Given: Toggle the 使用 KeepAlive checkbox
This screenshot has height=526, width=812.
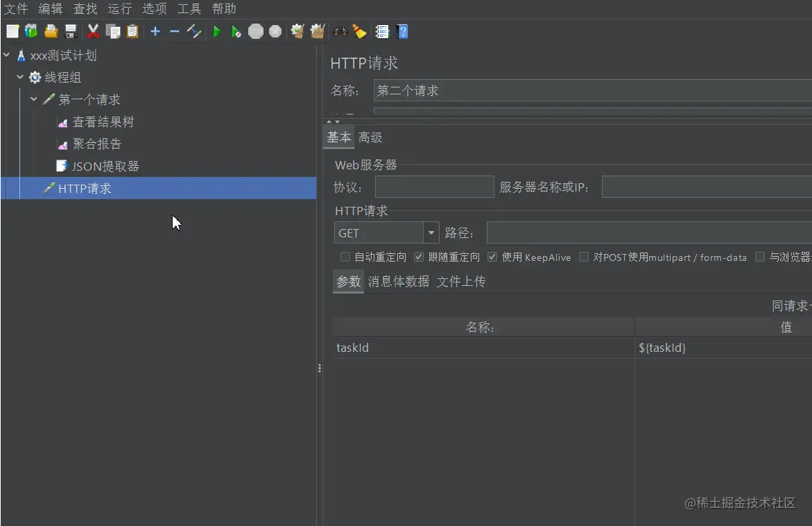Looking at the screenshot, I should (x=492, y=257).
